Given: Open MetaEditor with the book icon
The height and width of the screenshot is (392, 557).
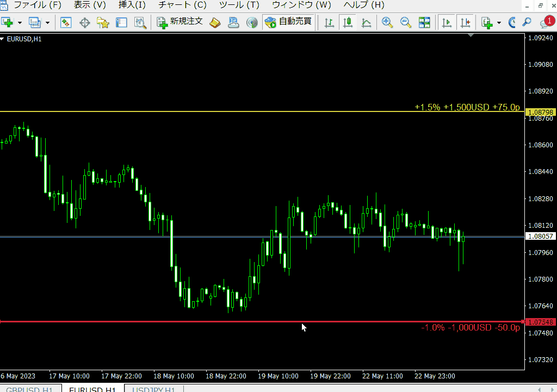Looking at the screenshot, I should coord(215,22).
